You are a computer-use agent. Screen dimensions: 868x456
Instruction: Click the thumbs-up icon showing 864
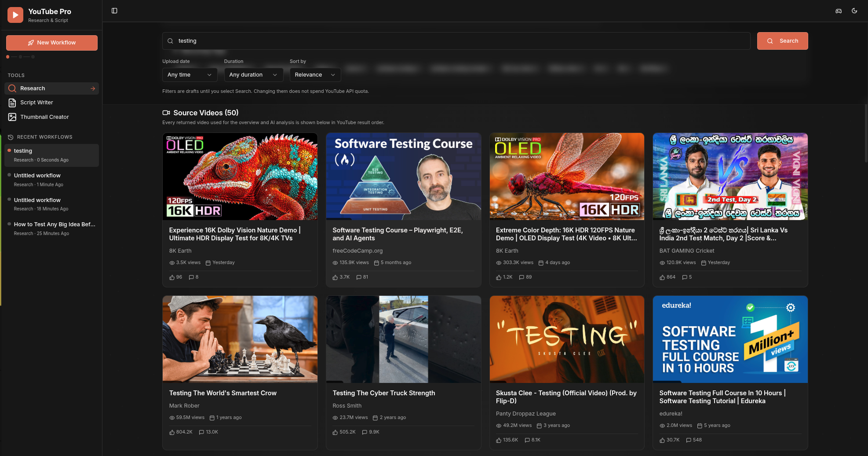coord(662,277)
